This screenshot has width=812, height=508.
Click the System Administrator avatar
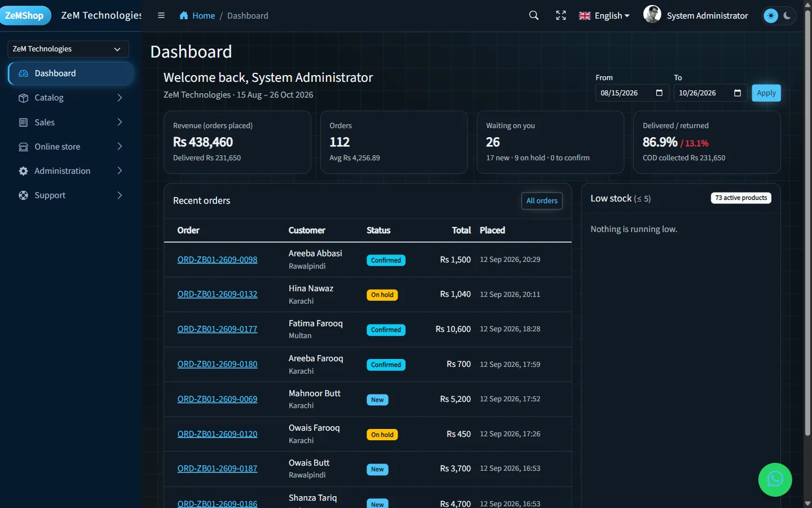click(652, 15)
